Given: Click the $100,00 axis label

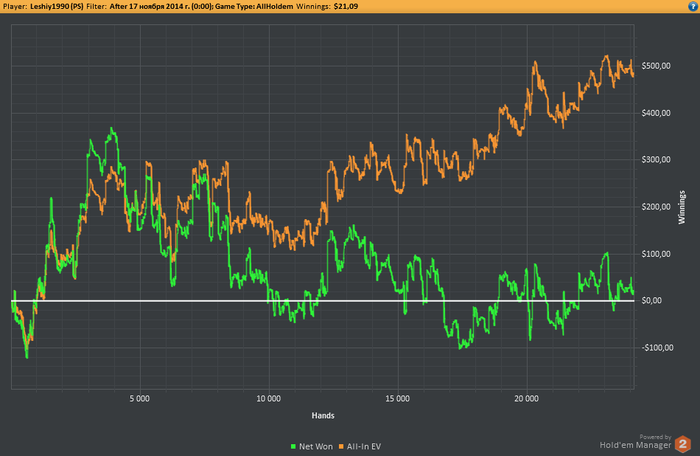Looking at the screenshot, I should tap(656, 254).
